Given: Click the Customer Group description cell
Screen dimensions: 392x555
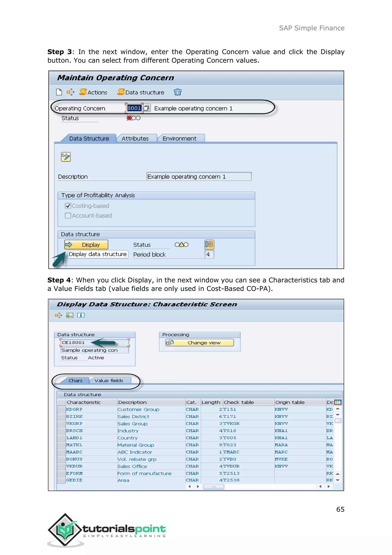Looking at the screenshot, I should [151, 409].
